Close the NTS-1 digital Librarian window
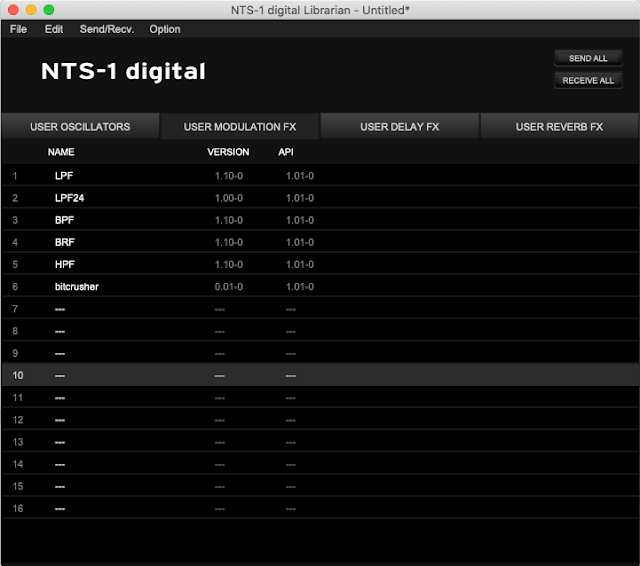This screenshot has height=566, width=640. pos(13,10)
